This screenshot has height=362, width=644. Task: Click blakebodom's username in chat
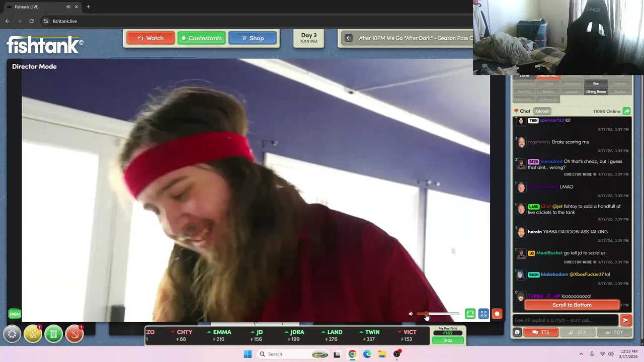(554, 275)
